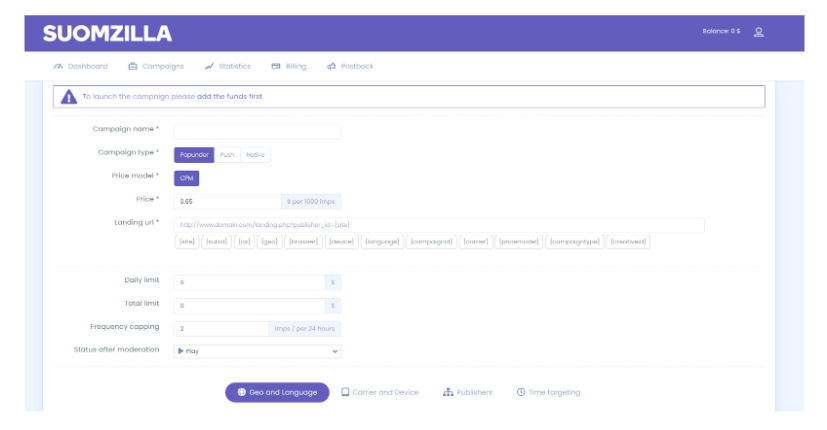Insert the {subid} macro tag

click(x=217, y=242)
